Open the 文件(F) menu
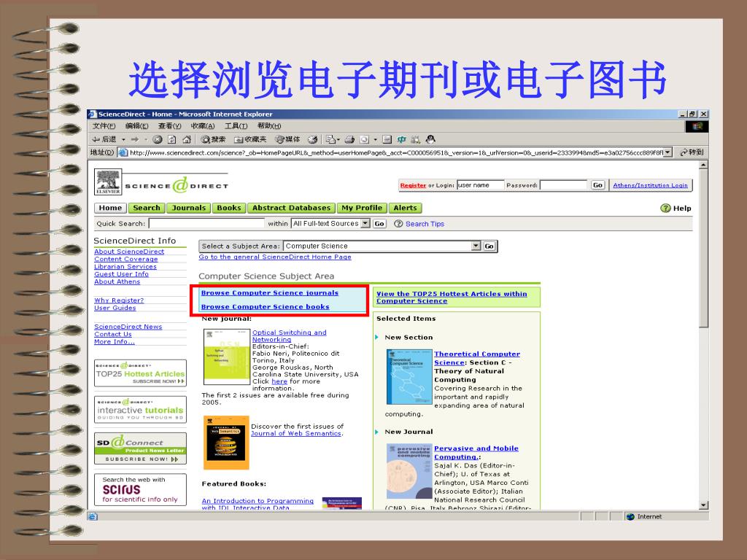The height and width of the screenshot is (560, 747). (104, 126)
